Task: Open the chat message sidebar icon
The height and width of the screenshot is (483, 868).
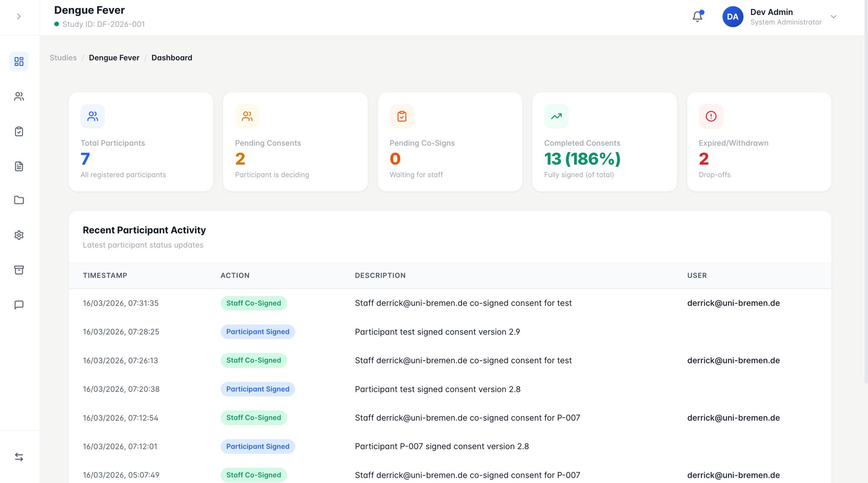Action: (x=19, y=305)
